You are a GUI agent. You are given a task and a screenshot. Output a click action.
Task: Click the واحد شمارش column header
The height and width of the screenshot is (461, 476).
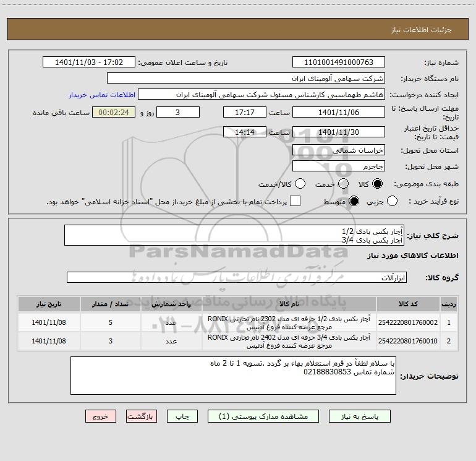(171, 304)
